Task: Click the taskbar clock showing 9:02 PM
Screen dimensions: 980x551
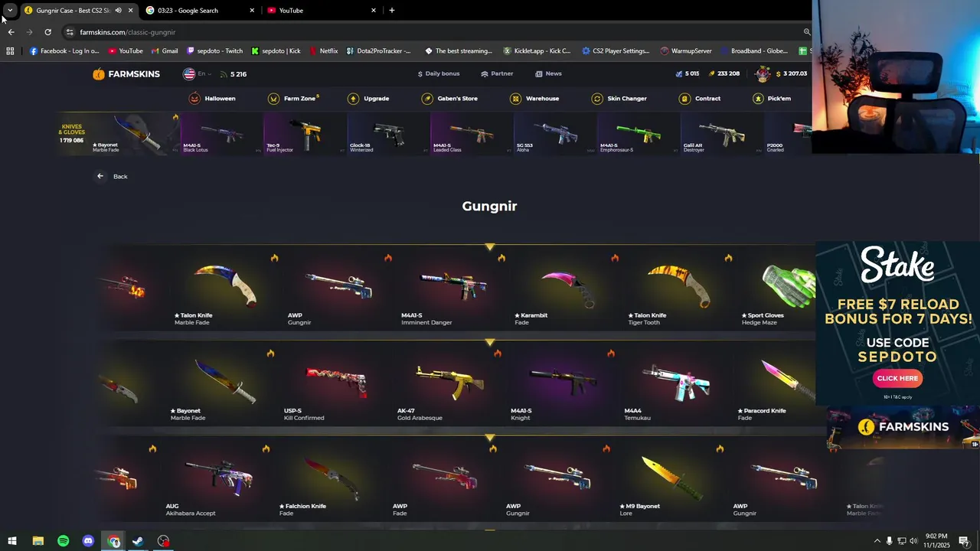Action: [x=936, y=540]
